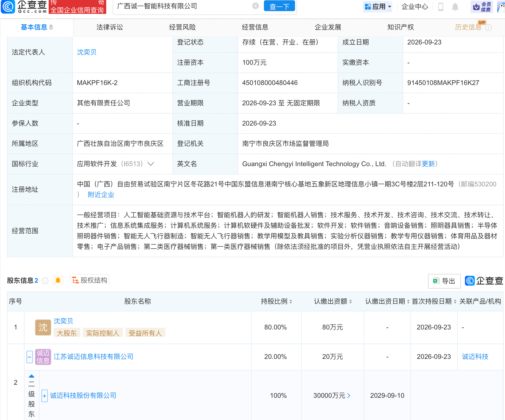Screen dimensions: 505x420
Task: Click the 80.00% shareholding cell
Action: coord(276,327)
